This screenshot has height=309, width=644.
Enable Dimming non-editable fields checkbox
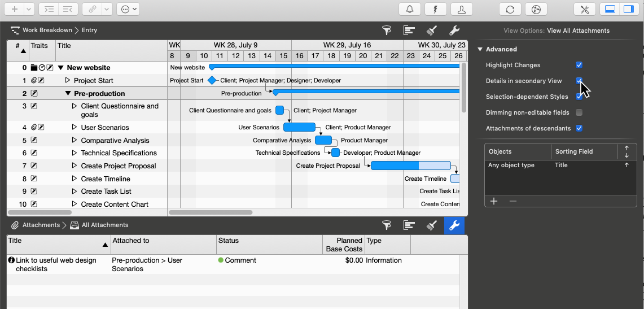[579, 113]
